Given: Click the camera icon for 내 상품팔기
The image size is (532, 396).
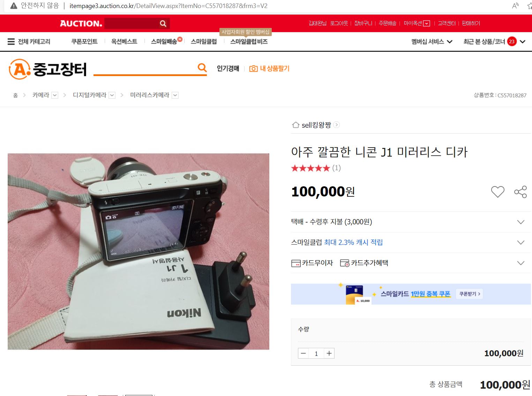Looking at the screenshot, I should [253, 69].
